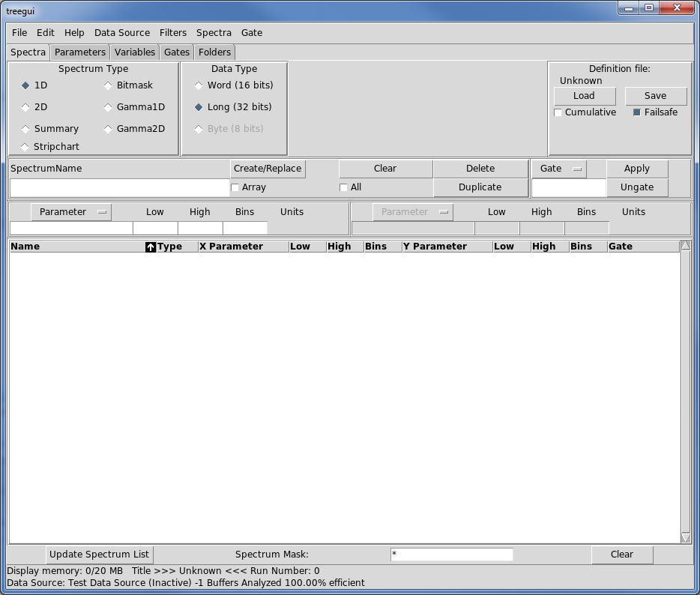Image resolution: width=700 pixels, height=595 pixels.
Task: Click the scrollbar down arrow in spectrum list
Action: [x=686, y=538]
